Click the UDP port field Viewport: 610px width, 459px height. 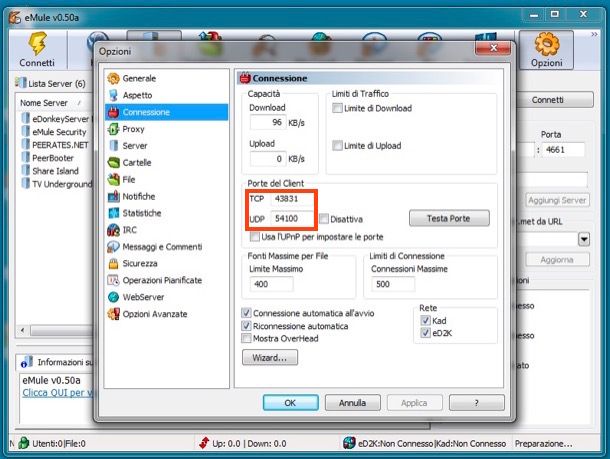pyautogui.click(x=292, y=219)
